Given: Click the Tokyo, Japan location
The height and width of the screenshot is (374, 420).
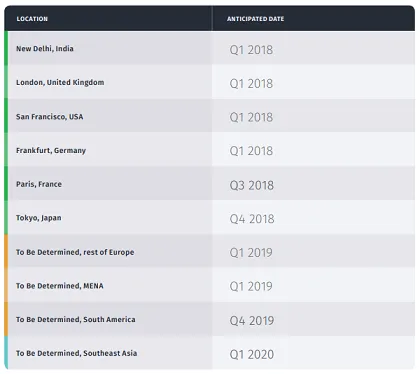Looking at the screenshot, I should coord(39,218).
